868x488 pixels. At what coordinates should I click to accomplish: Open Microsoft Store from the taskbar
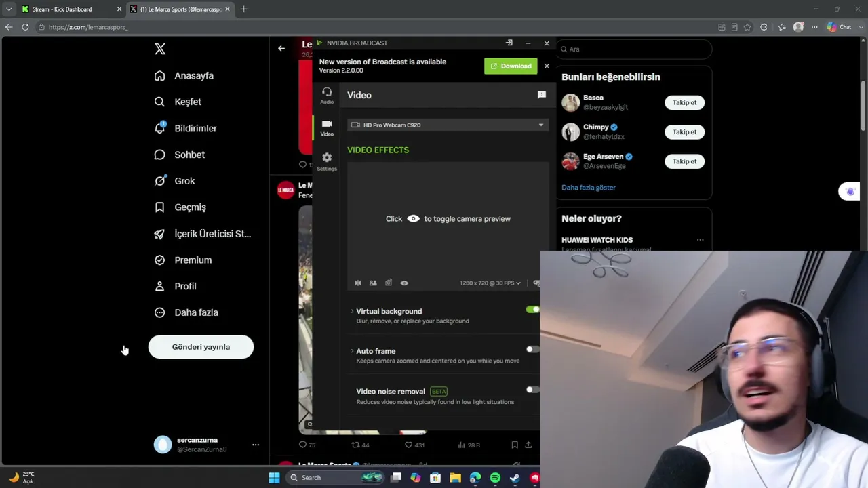point(435,478)
